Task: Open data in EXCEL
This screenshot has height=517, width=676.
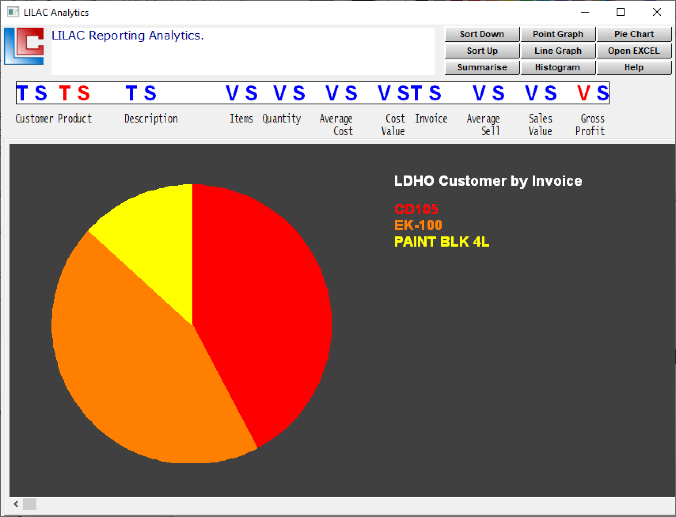Action: (634, 51)
